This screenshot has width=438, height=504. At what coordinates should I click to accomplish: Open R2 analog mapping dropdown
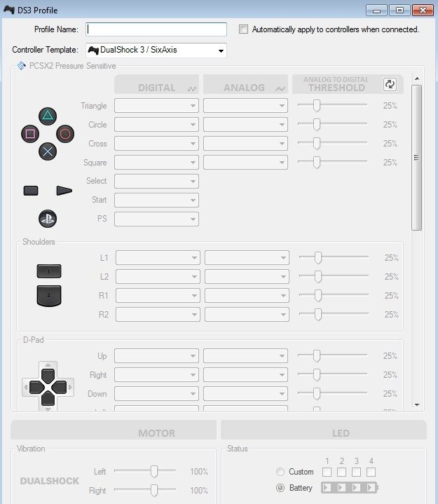[x=247, y=314]
